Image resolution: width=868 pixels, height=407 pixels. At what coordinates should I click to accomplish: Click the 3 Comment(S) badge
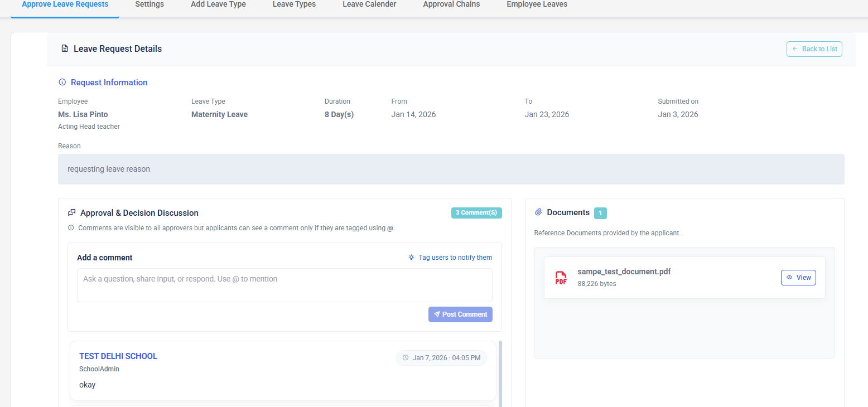pos(476,213)
